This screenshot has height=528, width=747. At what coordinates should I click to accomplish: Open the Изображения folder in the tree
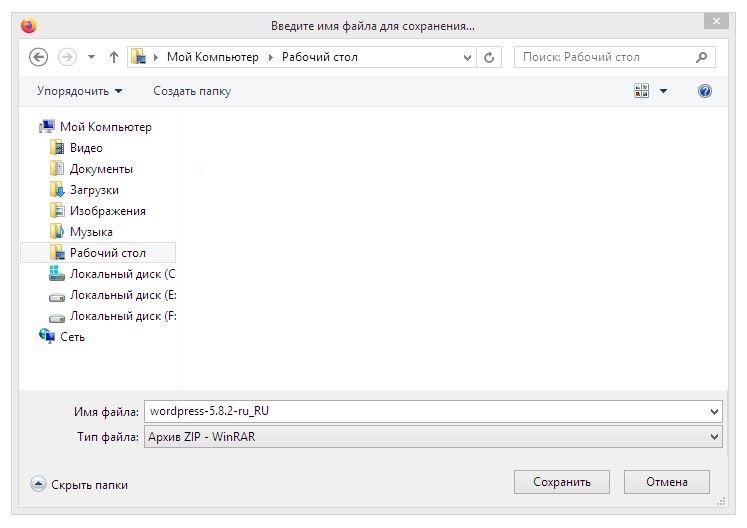click(x=108, y=211)
